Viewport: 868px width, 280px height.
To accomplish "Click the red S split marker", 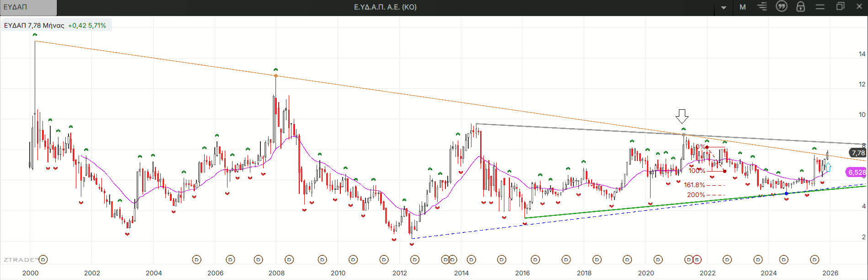I will click(x=697, y=260).
